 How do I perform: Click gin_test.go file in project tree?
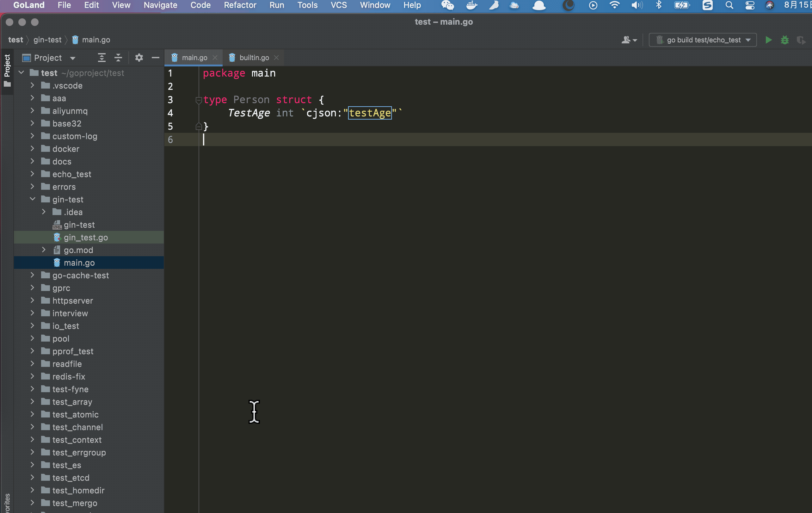(x=84, y=237)
